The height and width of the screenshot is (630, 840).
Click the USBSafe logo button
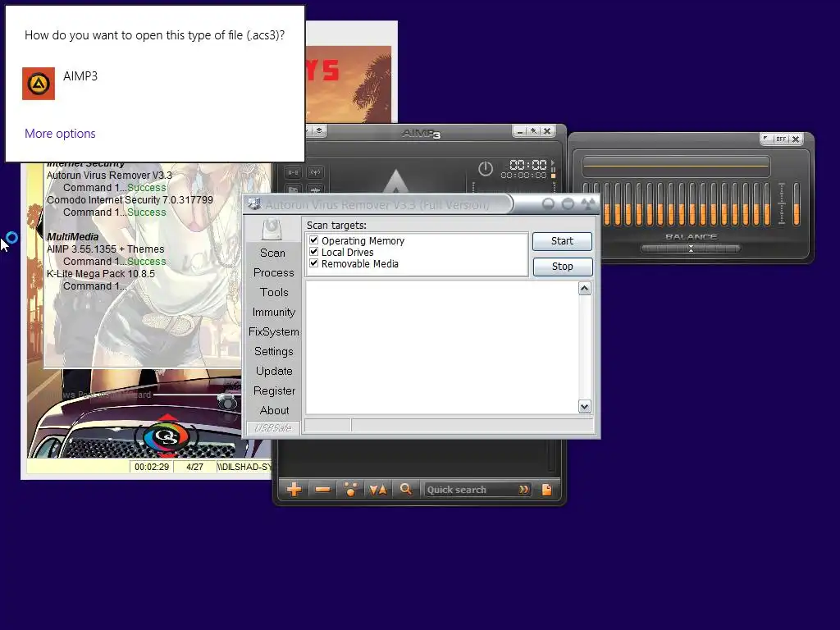(273, 428)
